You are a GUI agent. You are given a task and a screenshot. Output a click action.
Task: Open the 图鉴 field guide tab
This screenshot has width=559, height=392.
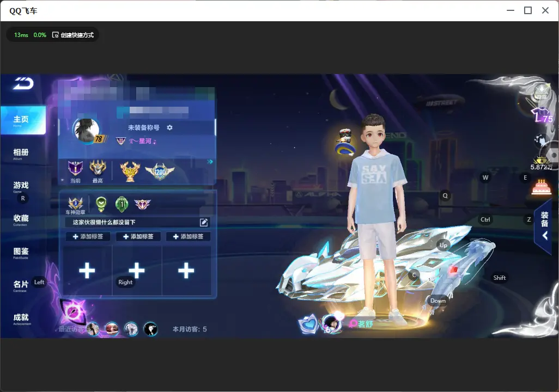(21, 253)
